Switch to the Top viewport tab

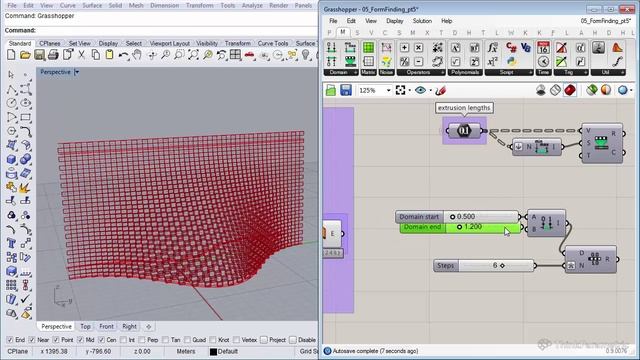(85, 327)
